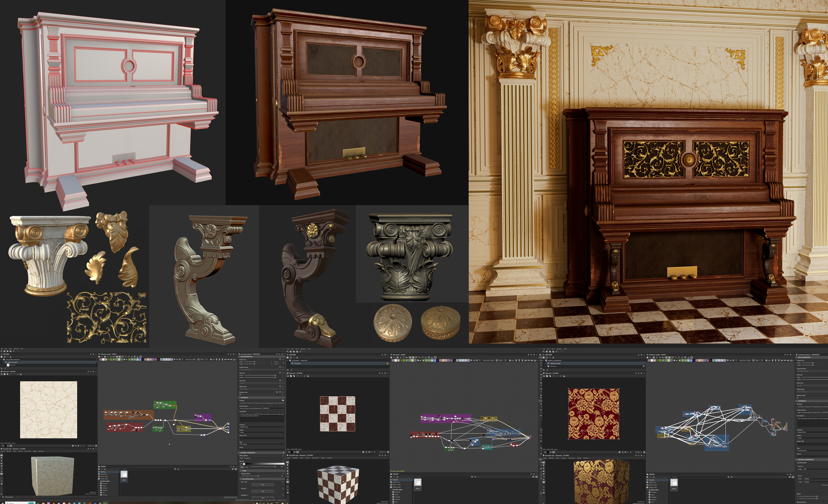
Task: Click library filter funnel icon in marble window
Action: (175, 469)
